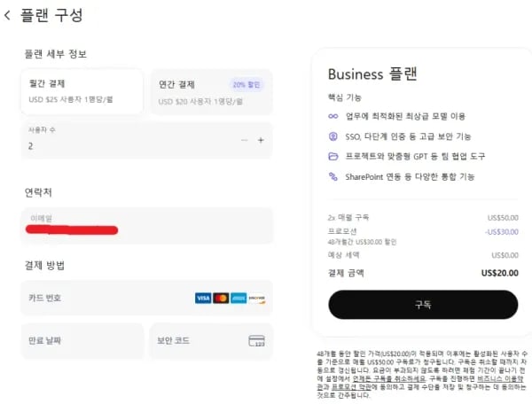Click the 카드 번호 card number field
This screenshot has width=532, height=404.
(x=147, y=298)
